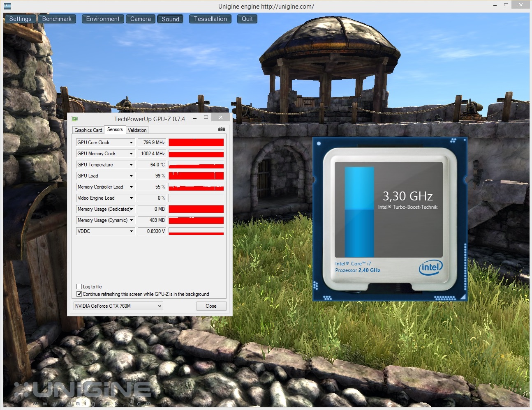This screenshot has height=410, width=532.
Task: Maximize the GPU-Z window
Action: [206, 117]
